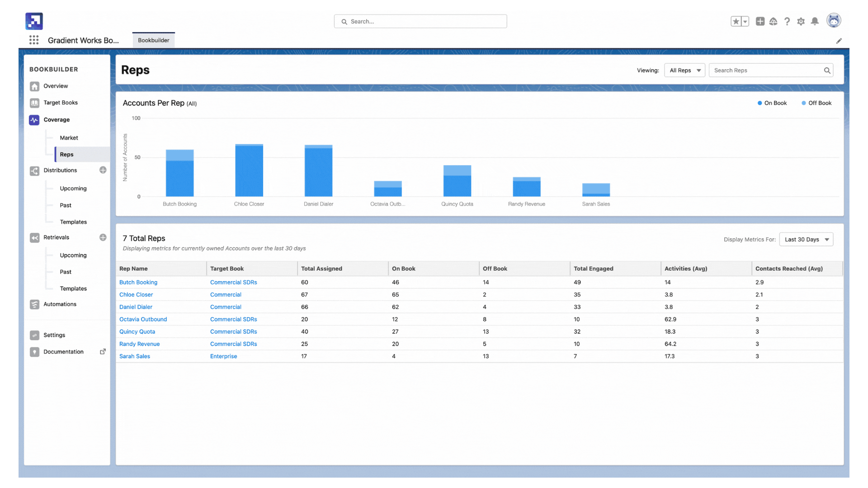Open the All Reps viewing dropdown
Screen dimensions: 868x488
click(x=684, y=70)
